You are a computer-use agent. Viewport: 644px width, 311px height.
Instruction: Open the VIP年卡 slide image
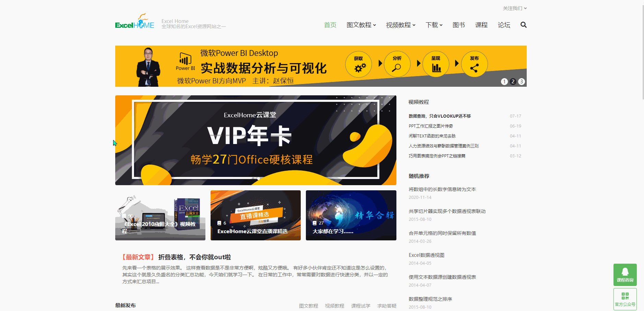(x=255, y=140)
